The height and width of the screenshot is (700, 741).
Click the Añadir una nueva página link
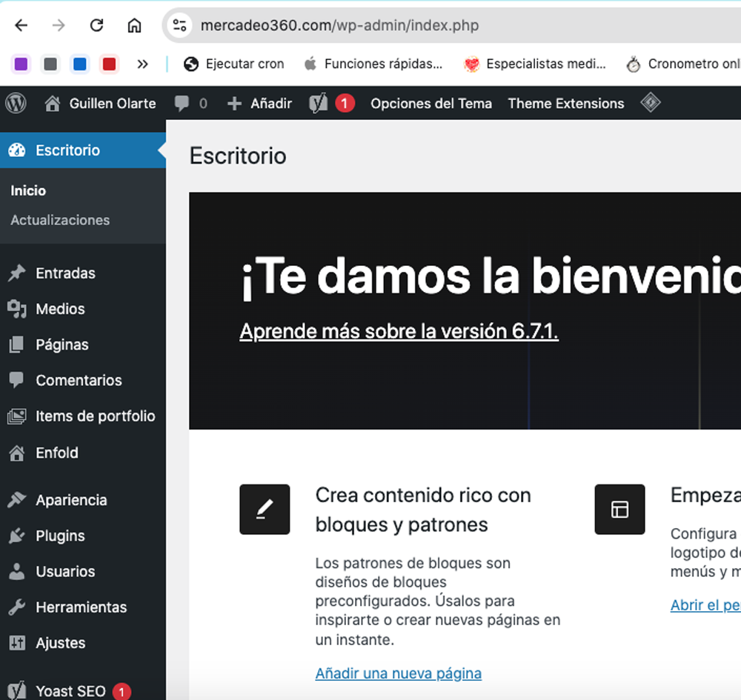click(398, 673)
